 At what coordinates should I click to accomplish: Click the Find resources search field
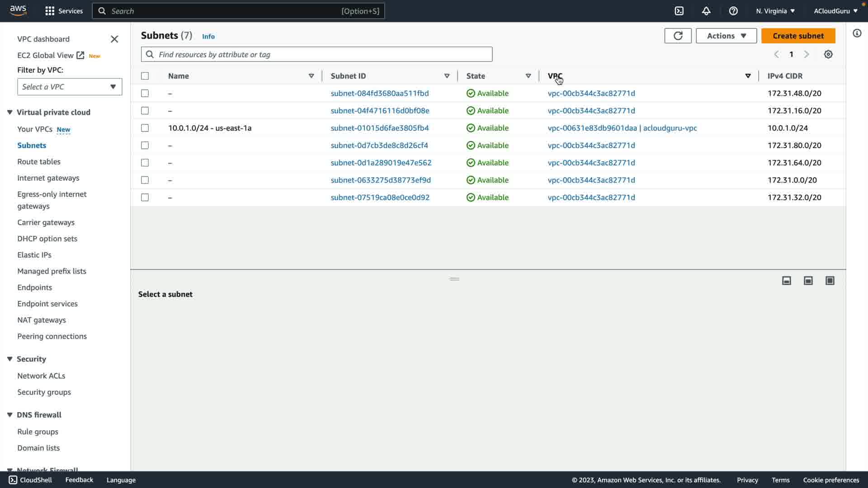point(316,54)
